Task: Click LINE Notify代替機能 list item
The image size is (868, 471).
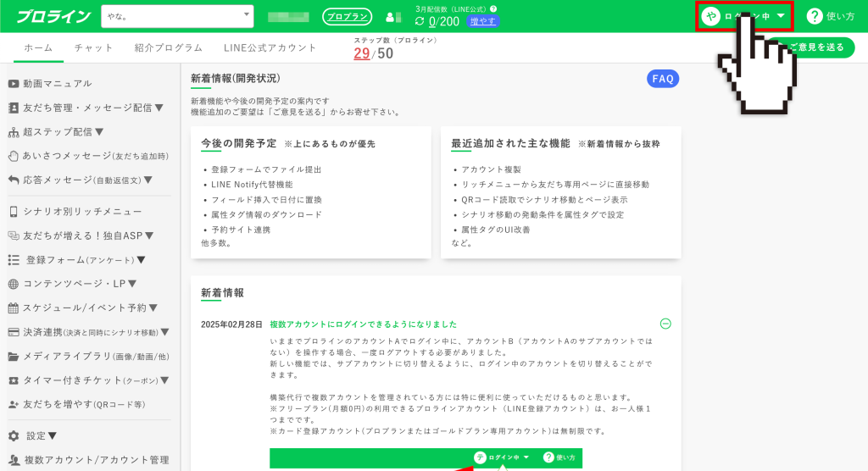Action: pos(252,185)
